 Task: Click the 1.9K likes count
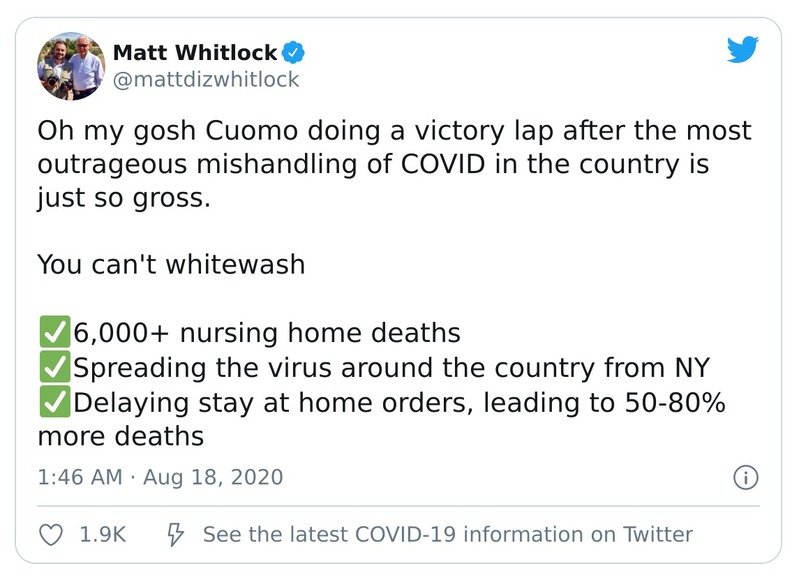click(102, 534)
